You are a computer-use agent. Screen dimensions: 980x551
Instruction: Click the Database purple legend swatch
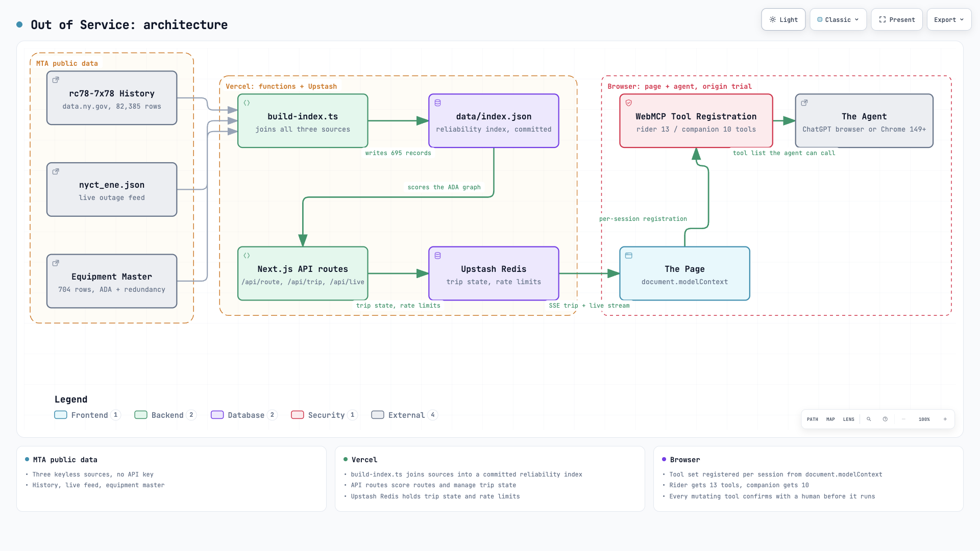point(217,415)
